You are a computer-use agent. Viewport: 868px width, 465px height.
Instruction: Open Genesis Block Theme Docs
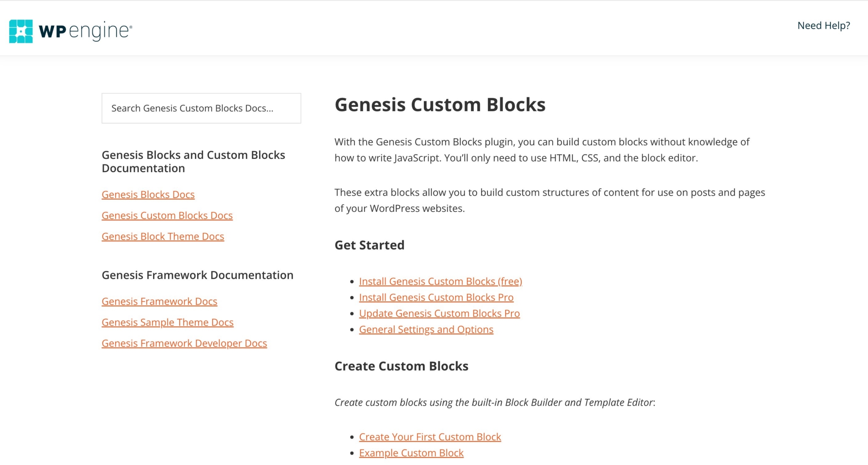pos(163,236)
